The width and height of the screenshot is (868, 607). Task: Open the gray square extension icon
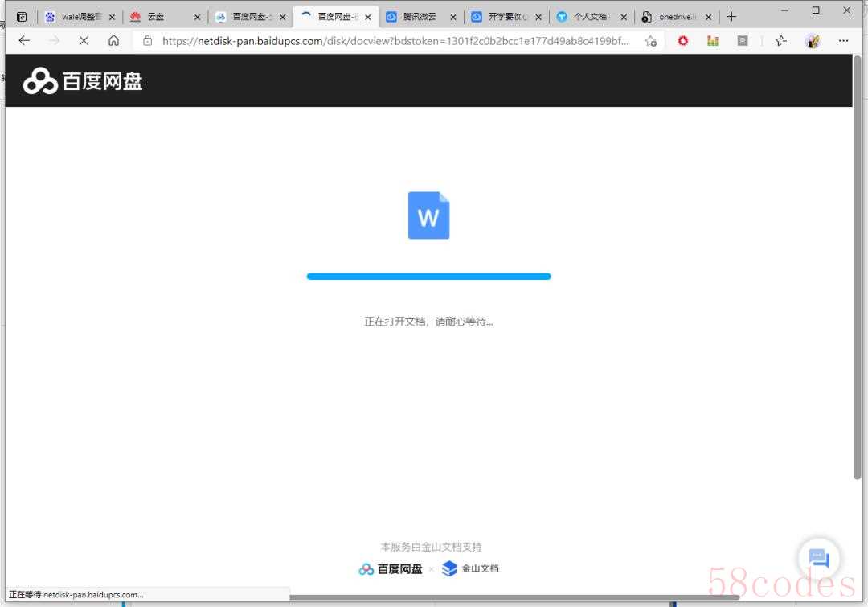tap(743, 40)
